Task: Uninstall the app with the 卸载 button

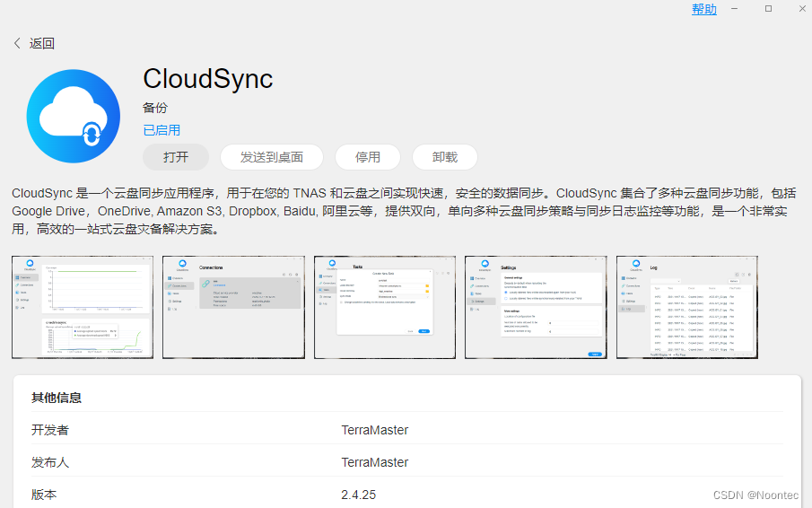Action: pos(445,157)
